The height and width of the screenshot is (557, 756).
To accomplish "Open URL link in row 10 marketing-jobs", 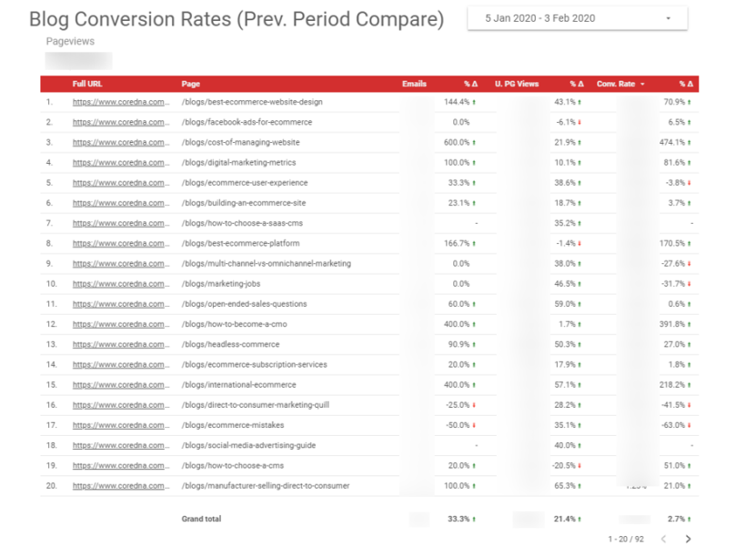I will pyautogui.click(x=120, y=284).
